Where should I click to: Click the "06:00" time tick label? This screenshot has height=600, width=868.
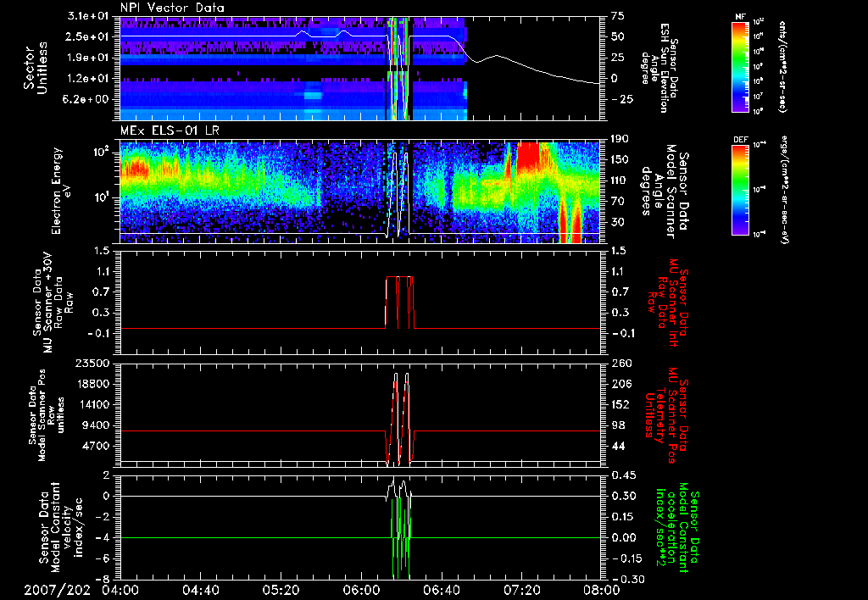coord(361,590)
